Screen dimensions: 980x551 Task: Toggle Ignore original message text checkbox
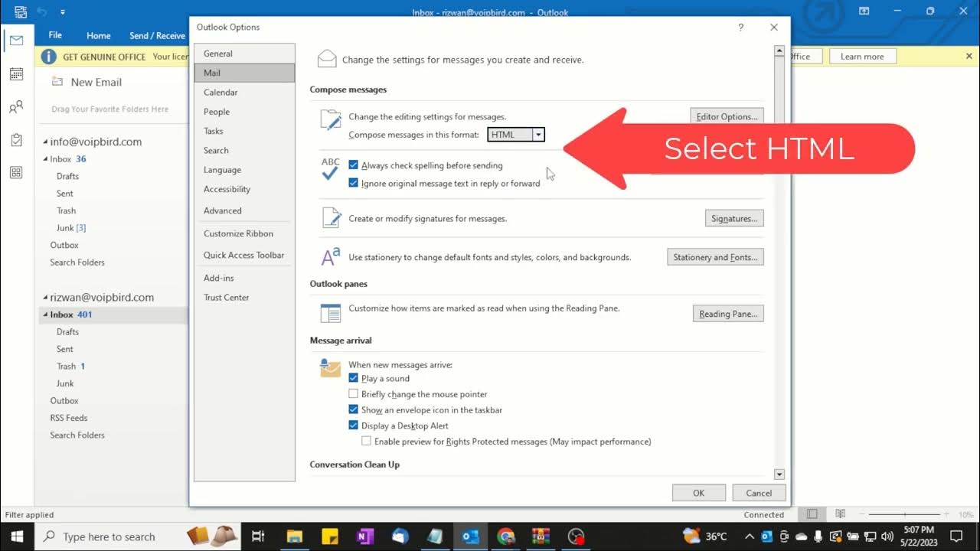click(353, 183)
